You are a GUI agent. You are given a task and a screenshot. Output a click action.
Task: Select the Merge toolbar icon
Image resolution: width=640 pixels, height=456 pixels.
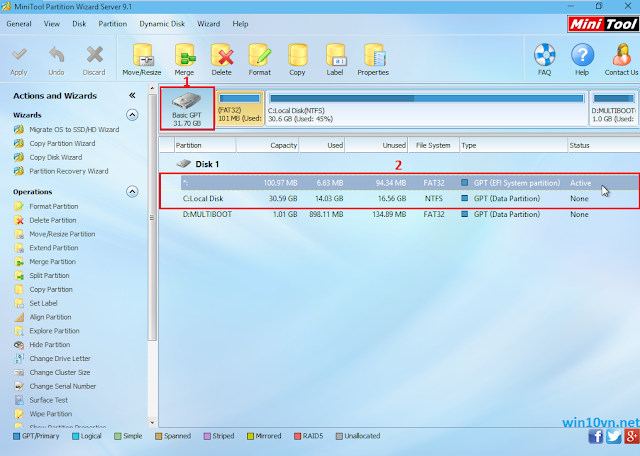coord(184,55)
